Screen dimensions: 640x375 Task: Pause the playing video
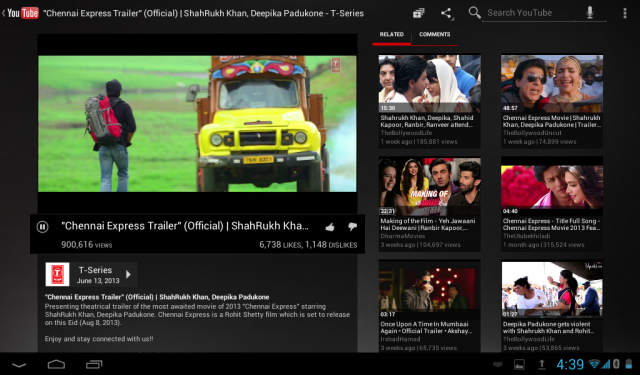[x=42, y=226]
